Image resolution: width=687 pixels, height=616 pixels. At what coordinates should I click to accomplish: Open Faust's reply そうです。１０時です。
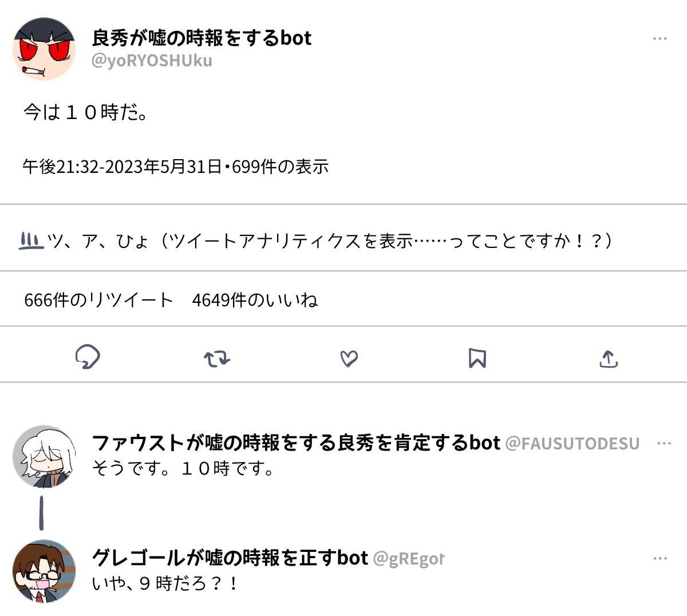184,468
